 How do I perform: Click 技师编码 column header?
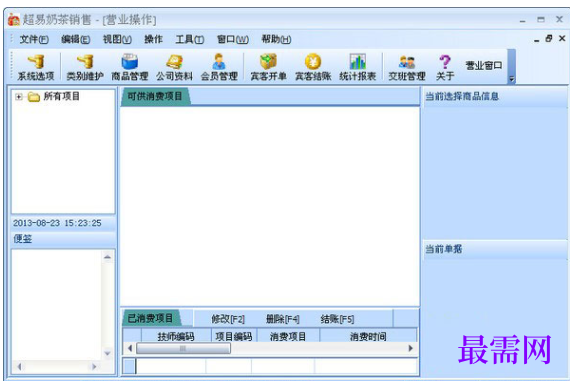(x=176, y=336)
